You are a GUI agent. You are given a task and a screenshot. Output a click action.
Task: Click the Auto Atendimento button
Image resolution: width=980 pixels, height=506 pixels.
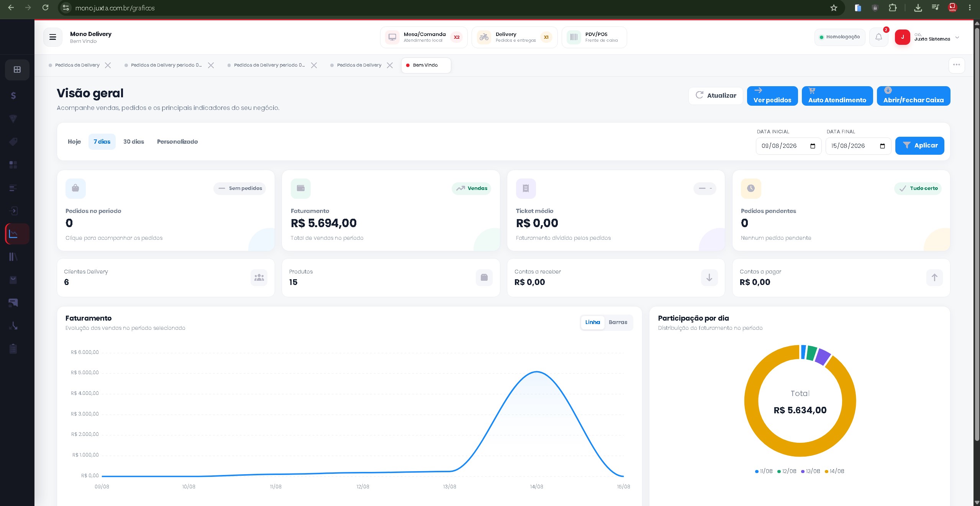pyautogui.click(x=837, y=96)
